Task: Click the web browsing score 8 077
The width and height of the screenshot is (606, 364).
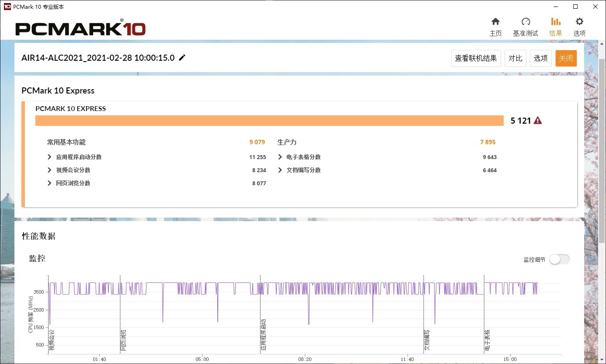Action: tap(259, 183)
